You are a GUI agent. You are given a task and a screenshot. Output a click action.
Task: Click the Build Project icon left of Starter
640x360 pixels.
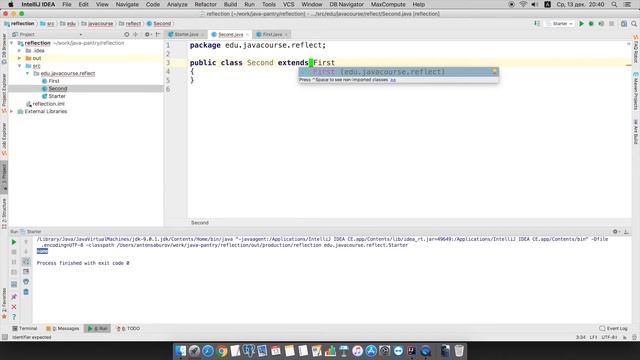point(537,24)
